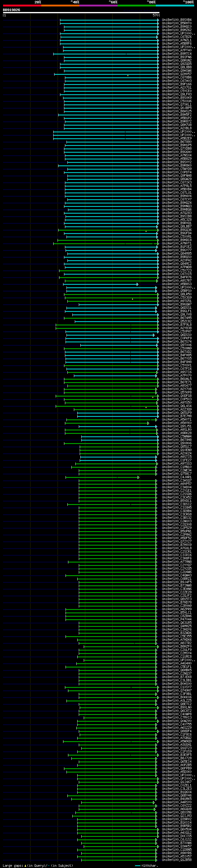Screen dimensions: 197x868
Task: Open the last hit UniRef100_Q12B58
Action: pos(177,860)
